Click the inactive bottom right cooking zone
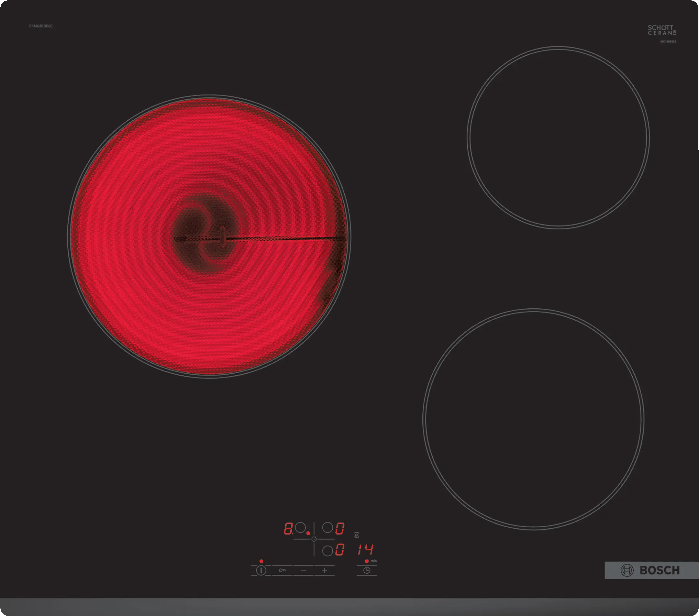699x616 pixels. tap(533, 419)
